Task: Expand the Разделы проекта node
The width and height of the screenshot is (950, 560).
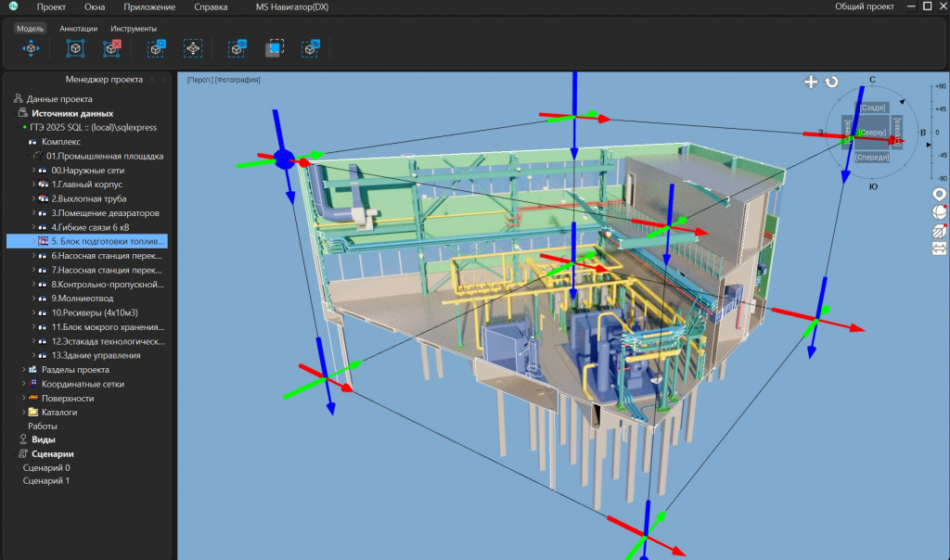Action: [x=23, y=369]
